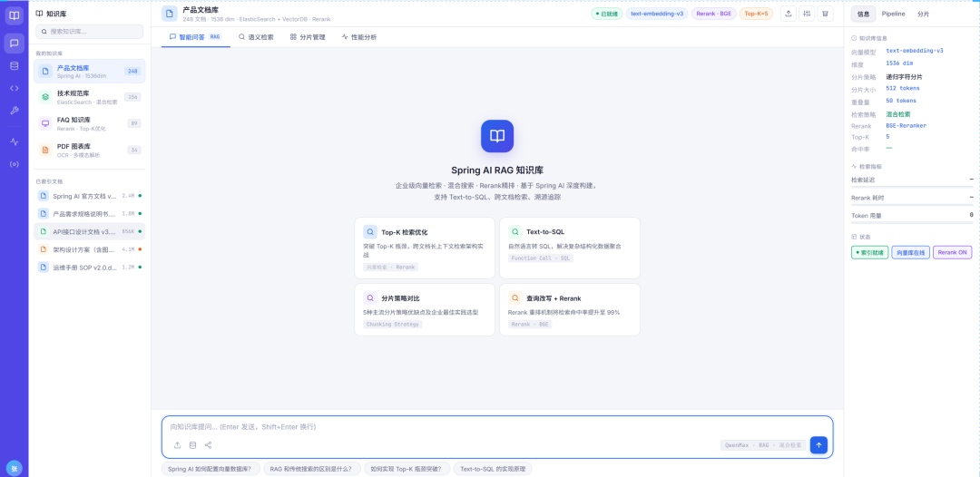Open document 架构设计方案
This screenshot has height=477, width=980.
pos(89,249)
